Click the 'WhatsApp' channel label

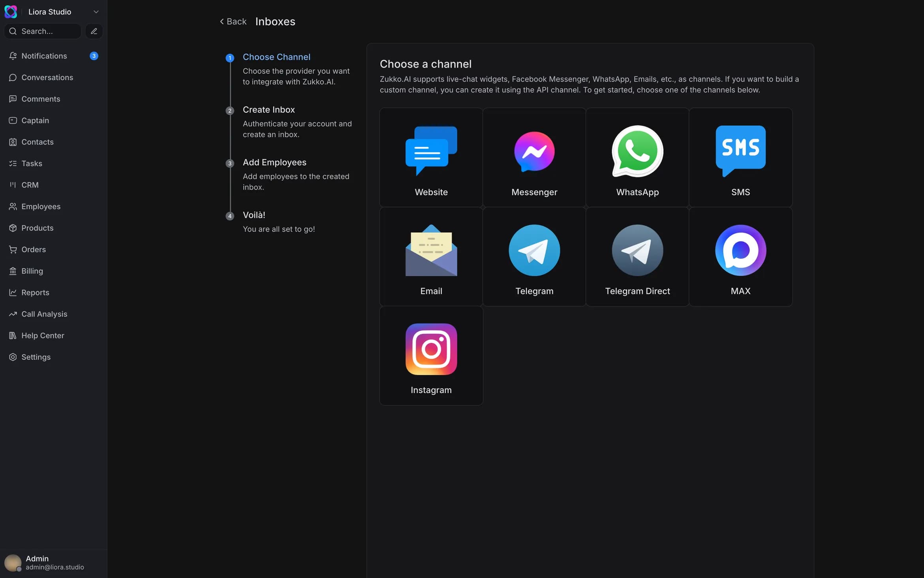coord(637,192)
